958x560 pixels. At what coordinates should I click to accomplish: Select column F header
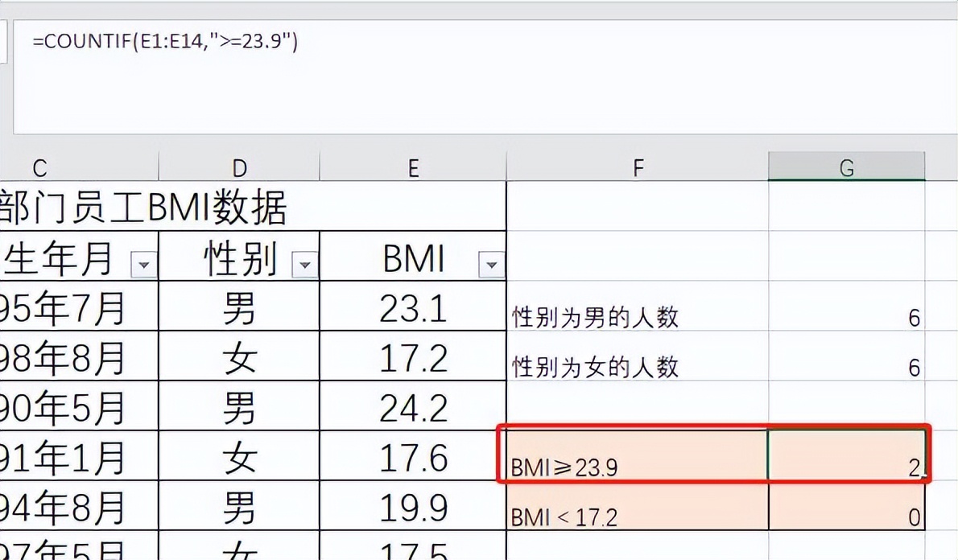[638, 168]
